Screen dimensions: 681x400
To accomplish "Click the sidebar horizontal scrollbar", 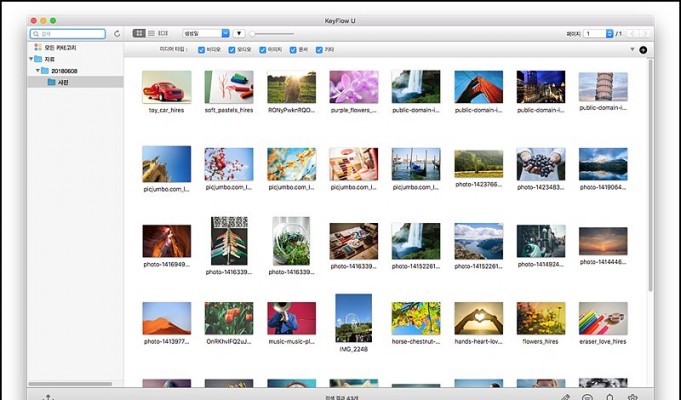I will pyautogui.click(x=70, y=384).
